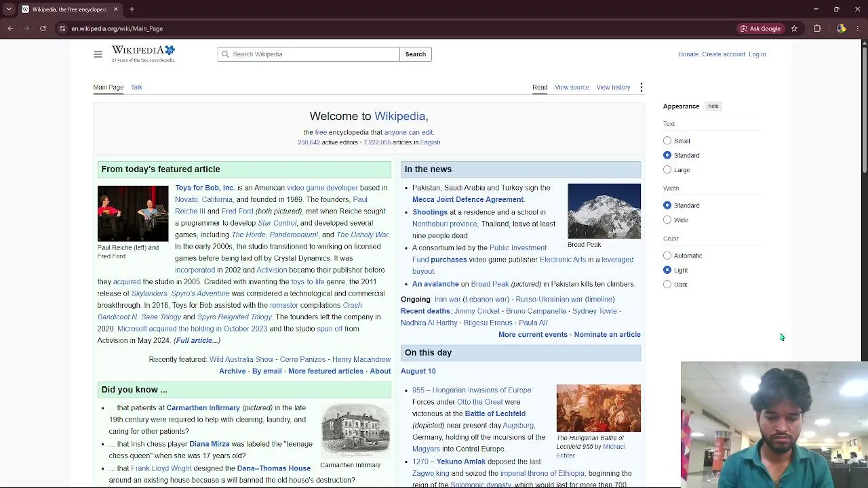The height and width of the screenshot is (488, 868).
Task: Focus the Search Wikipedia input field
Action: pyautogui.click(x=309, y=54)
